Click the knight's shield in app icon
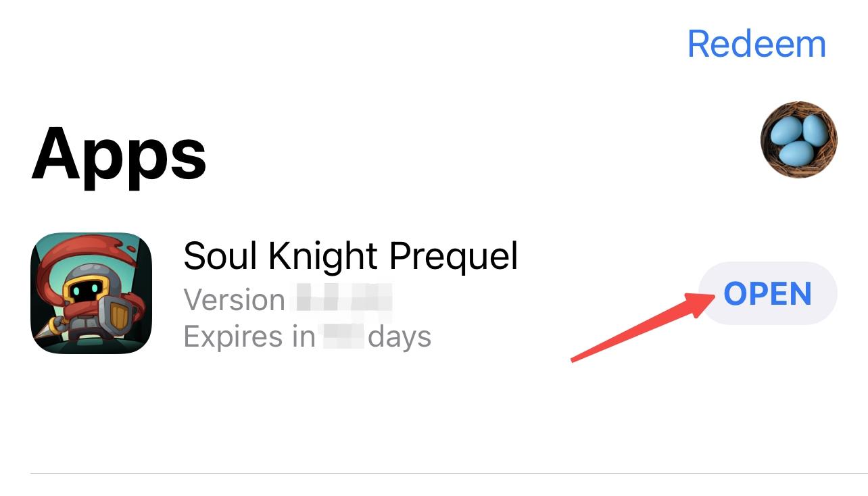868x496 pixels. (x=119, y=316)
